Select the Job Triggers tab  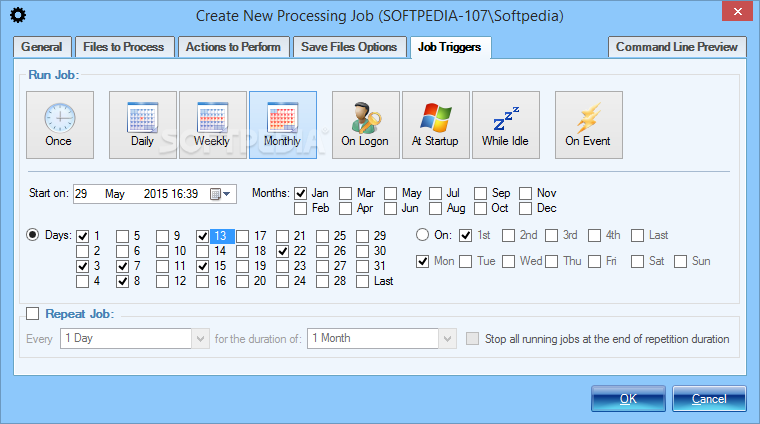point(450,47)
